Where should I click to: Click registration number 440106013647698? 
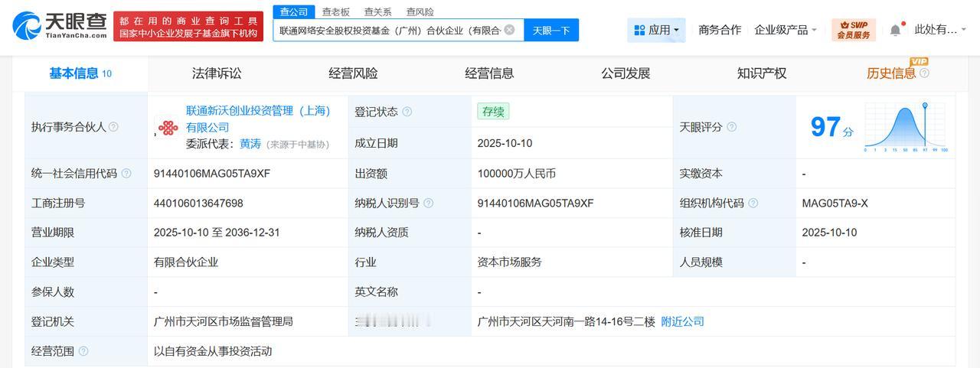click(198, 204)
